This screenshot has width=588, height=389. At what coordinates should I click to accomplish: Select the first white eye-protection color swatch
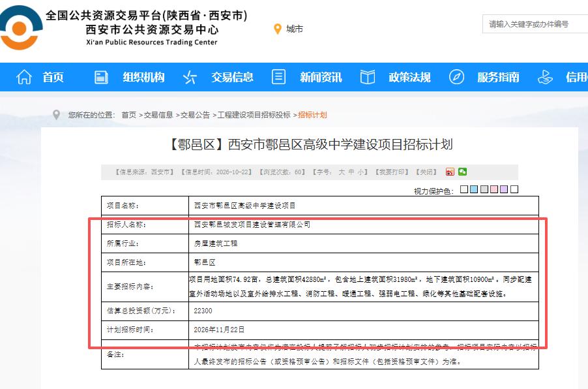click(464, 189)
